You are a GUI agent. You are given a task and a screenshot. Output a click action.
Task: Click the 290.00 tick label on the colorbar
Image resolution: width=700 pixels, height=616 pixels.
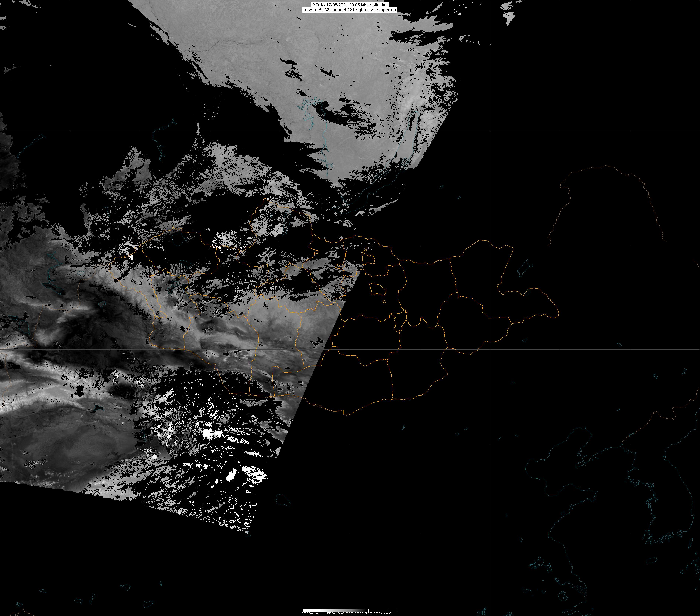[369, 613]
